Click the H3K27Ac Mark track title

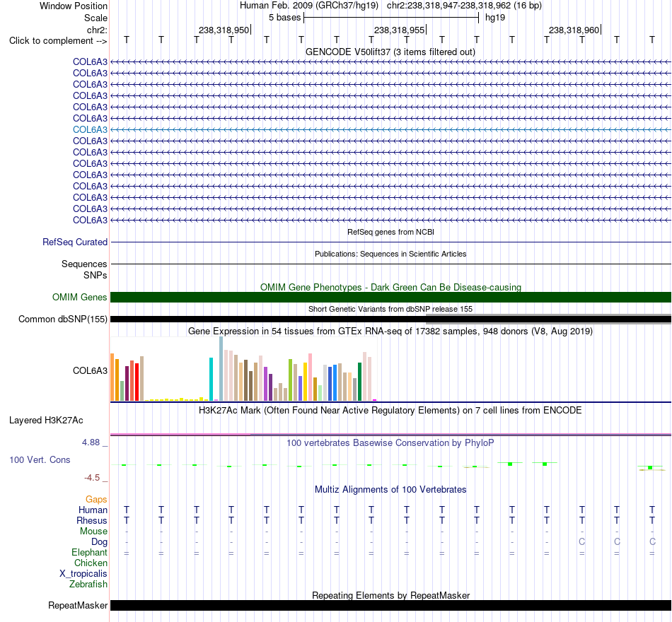(x=390, y=411)
